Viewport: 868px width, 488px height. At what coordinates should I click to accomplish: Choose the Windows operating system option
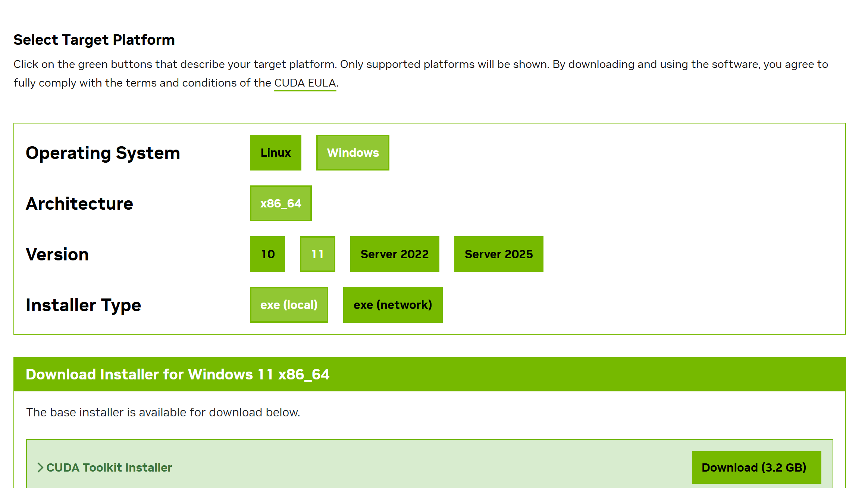352,153
